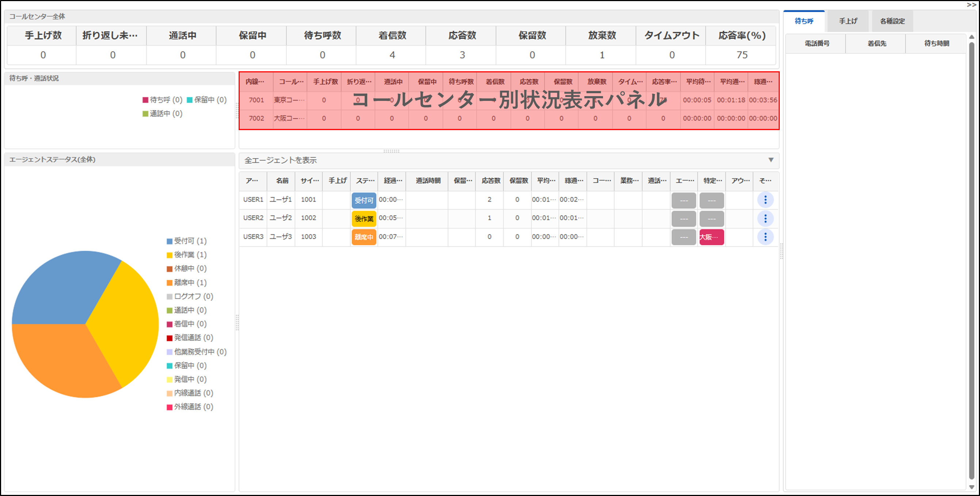This screenshot has height=496, width=980.
Task: Open USER3 row three-dot menu
Action: click(765, 237)
